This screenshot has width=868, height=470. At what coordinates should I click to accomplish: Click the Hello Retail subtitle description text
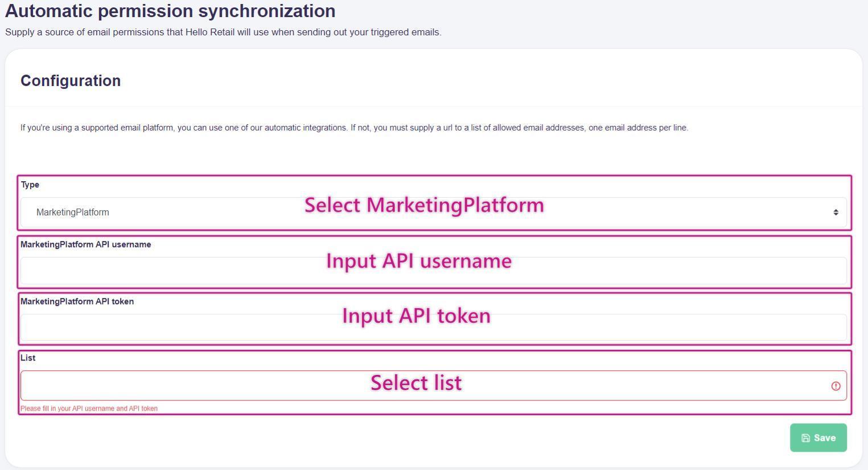[223, 32]
